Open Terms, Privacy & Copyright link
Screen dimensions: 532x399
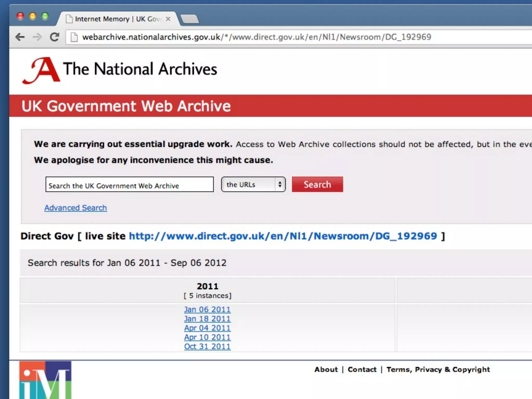pyautogui.click(x=438, y=369)
